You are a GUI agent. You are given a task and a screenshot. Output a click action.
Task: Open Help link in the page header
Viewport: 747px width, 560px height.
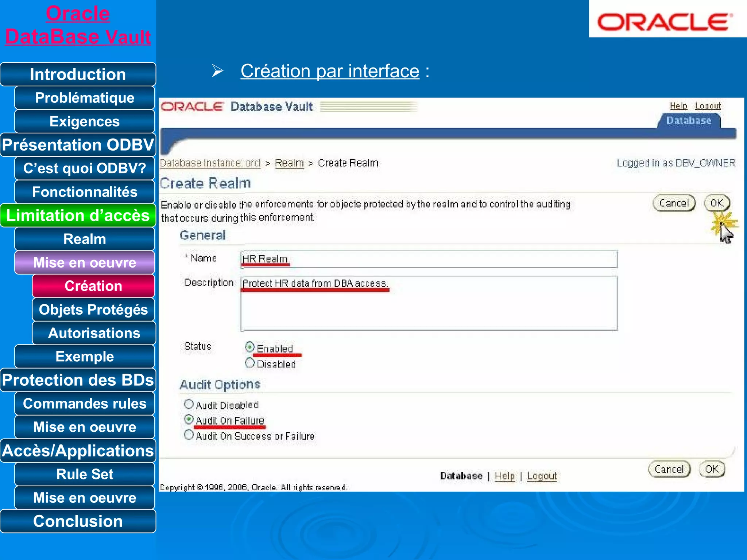(678, 106)
